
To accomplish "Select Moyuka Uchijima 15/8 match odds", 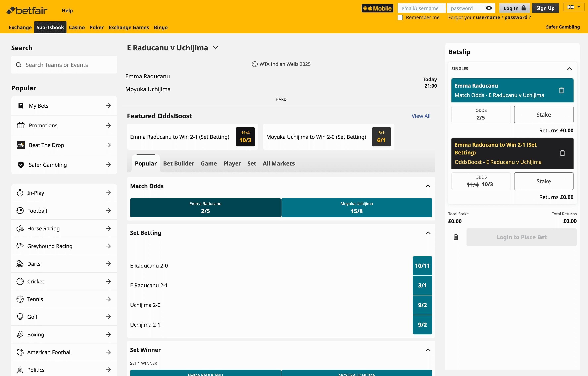I will pyautogui.click(x=356, y=208).
